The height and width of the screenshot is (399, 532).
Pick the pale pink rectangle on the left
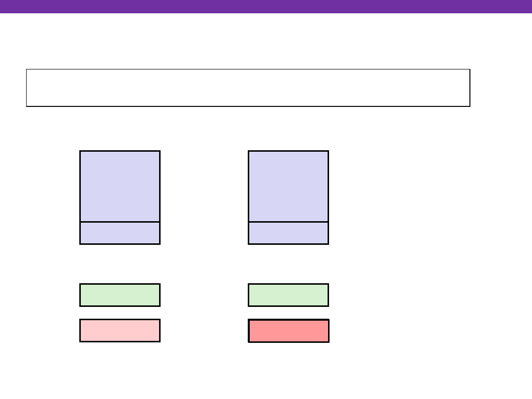pyautogui.click(x=120, y=331)
